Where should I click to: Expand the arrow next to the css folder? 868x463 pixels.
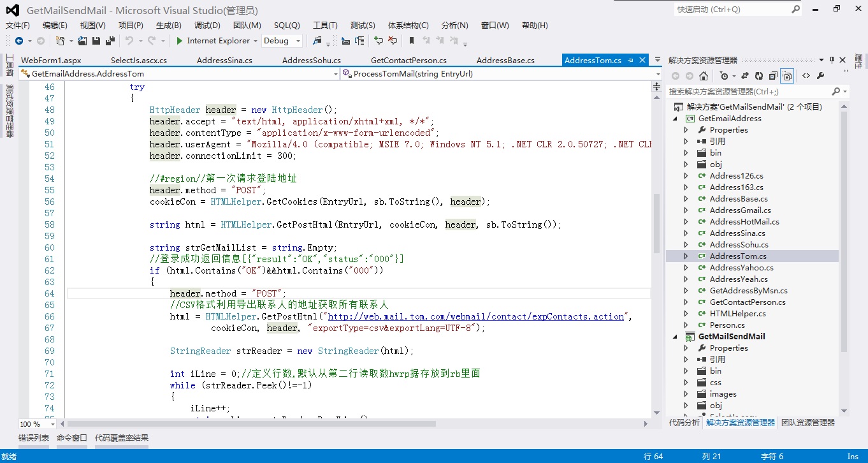point(686,383)
